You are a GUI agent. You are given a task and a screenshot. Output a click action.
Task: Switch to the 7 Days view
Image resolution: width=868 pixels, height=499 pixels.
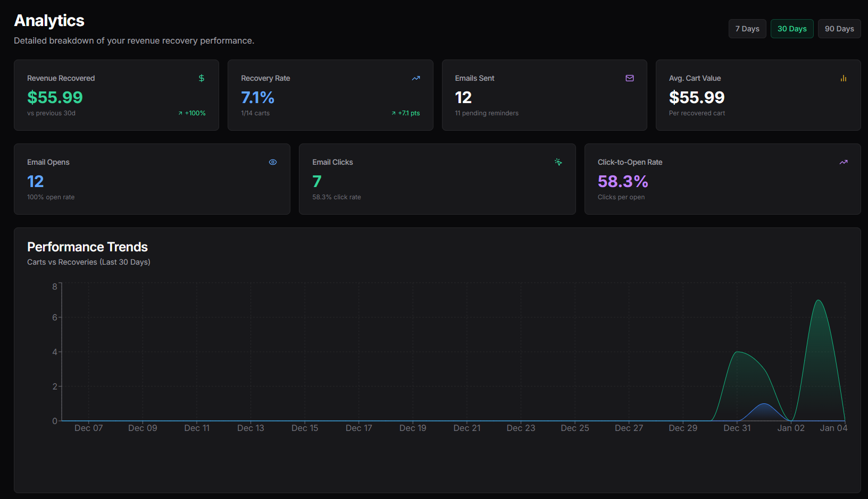click(x=747, y=28)
